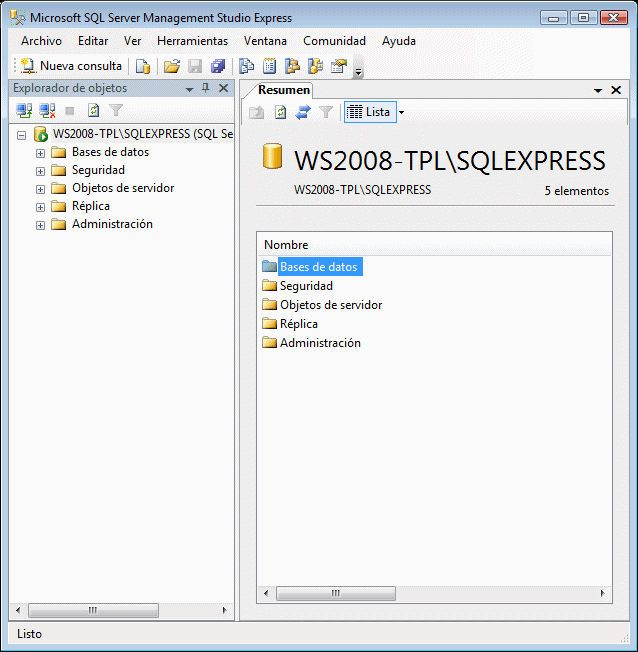Viewport: 638px width, 652px height.
Task: Select Réplica in object explorer tree
Action: click(x=91, y=206)
